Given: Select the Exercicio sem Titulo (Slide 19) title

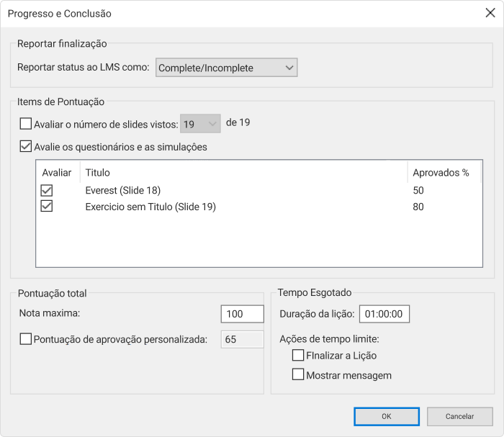Looking at the screenshot, I should pyautogui.click(x=150, y=207).
